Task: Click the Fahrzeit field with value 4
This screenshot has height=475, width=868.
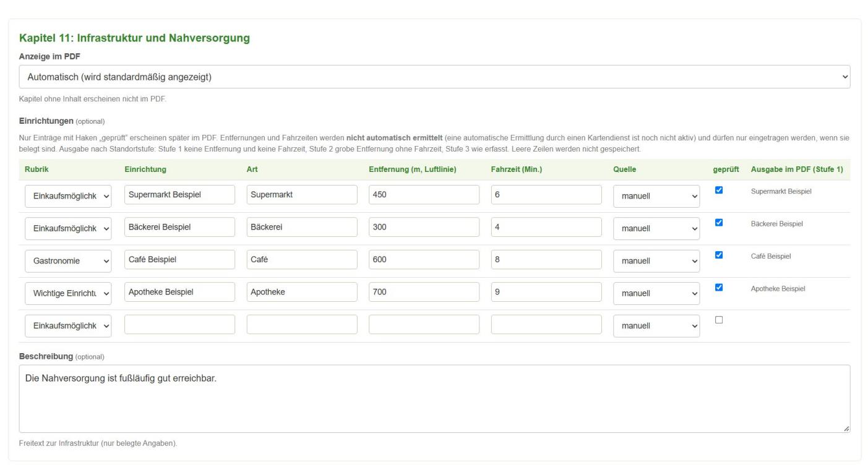Action: pyautogui.click(x=546, y=227)
